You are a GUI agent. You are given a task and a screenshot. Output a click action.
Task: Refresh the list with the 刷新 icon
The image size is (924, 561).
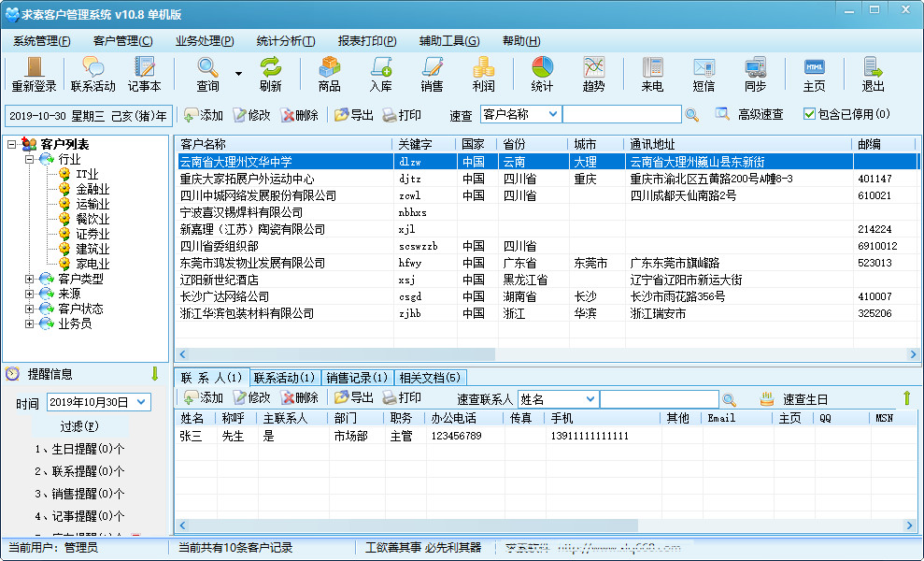pyautogui.click(x=270, y=75)
